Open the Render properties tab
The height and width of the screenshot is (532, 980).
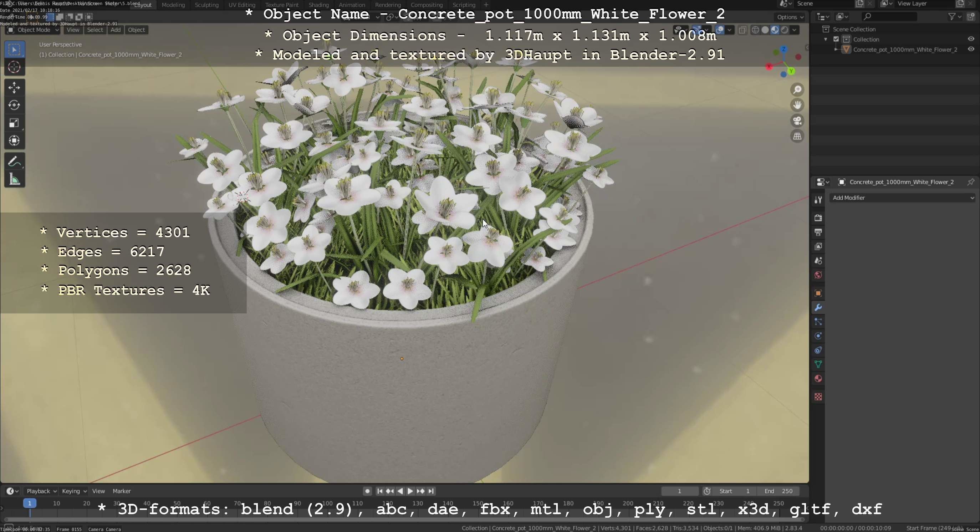[x=818, y=218]
